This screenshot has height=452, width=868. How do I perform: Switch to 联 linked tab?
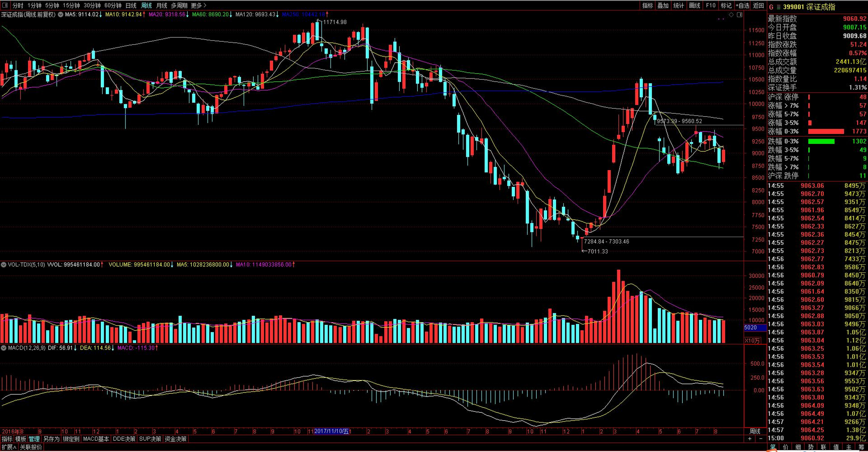(x=824, y=447)
